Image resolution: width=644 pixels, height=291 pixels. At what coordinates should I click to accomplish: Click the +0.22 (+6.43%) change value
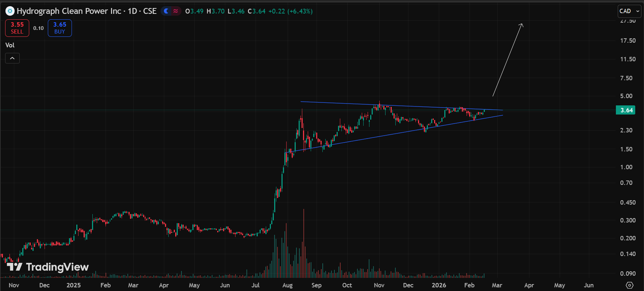click(x=291, y=11)
